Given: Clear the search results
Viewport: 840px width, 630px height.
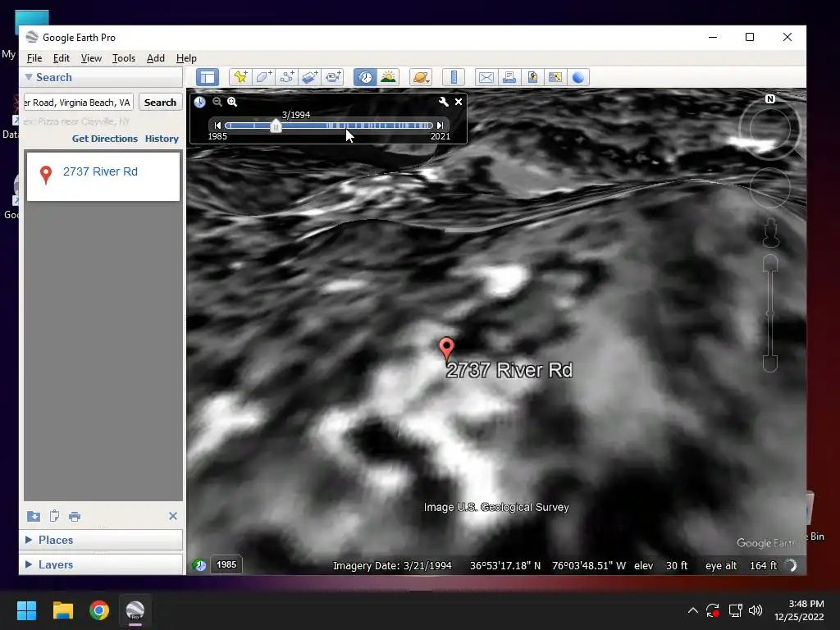Looking at the screenshot, I should pos(172,516).
